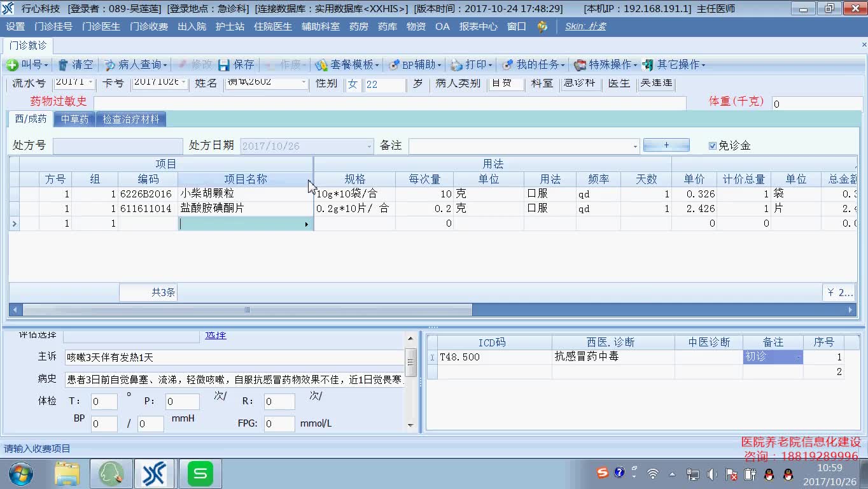Click the 行心科技 app taskbar icon
Screen dimensions: 868x489
155,474
